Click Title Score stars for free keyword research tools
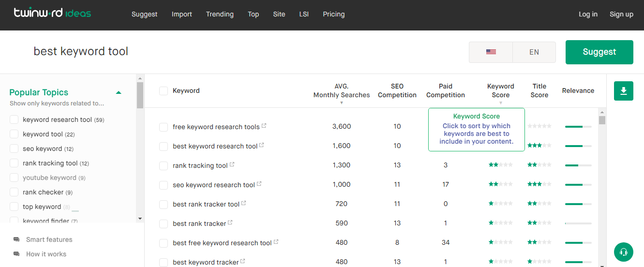This screenshot has height=267, width=644. pyautogui.click(x=539, y=126)
